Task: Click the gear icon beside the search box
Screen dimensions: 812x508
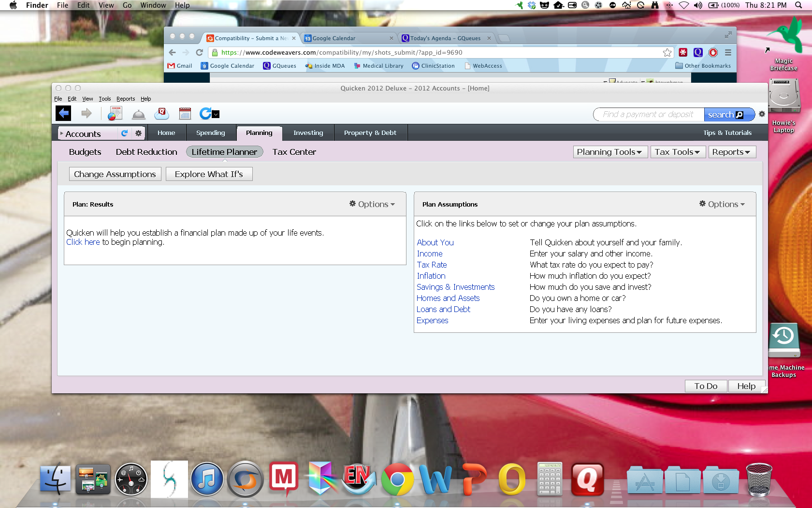Action: 762,114
